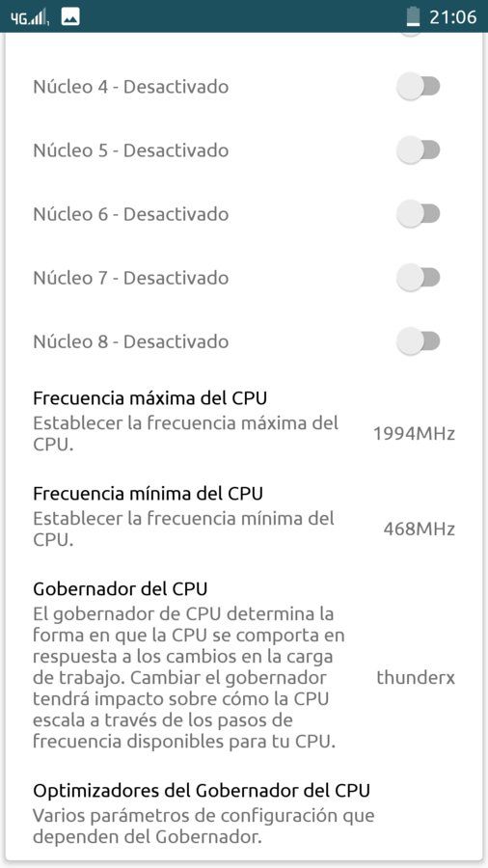Screen dimensions: 488x868
Task: Switch on Núcleo 7 core
Action: (419, 278)
